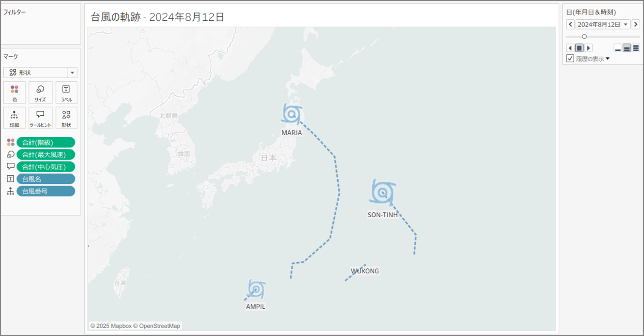Set playback speed to fast

pos(636,48)
